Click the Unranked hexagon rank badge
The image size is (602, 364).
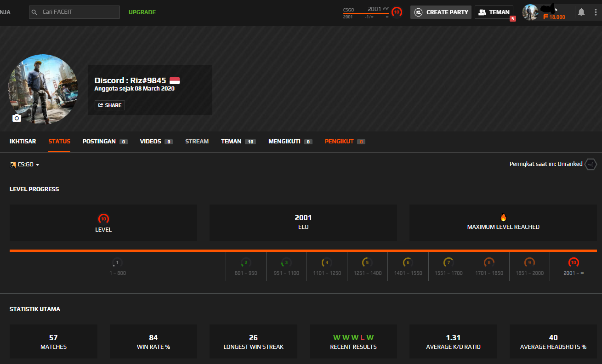click(x=591, y=164)
